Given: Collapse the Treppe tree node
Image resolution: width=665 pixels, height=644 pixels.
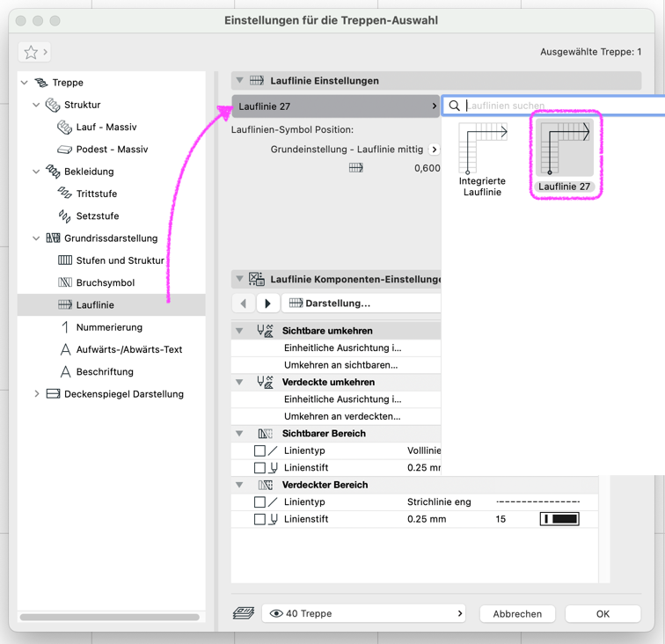Looking at the screenshot, I should (x=25, y=83).
